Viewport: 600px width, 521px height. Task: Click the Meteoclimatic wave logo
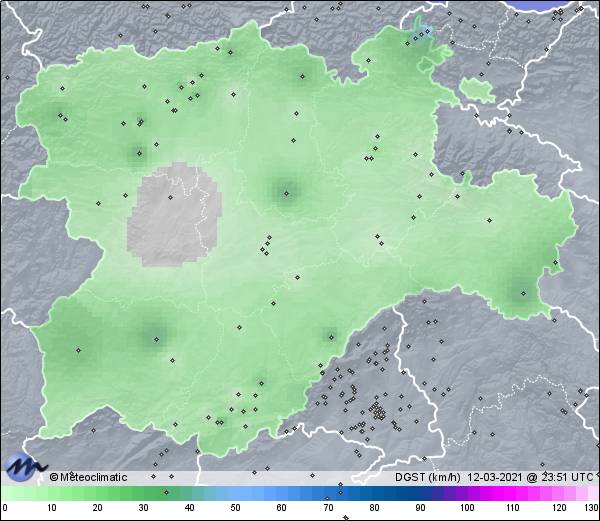coord(25,467)
